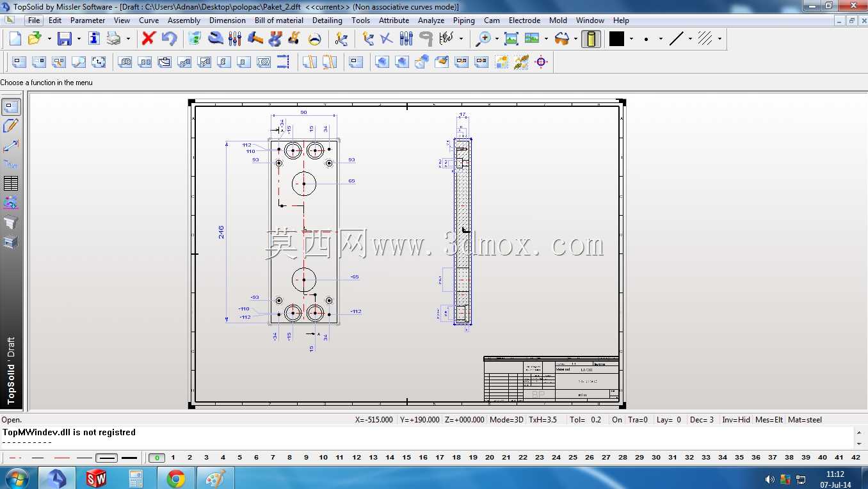Print the drawing with the printer icon

[x=114, y=38]
